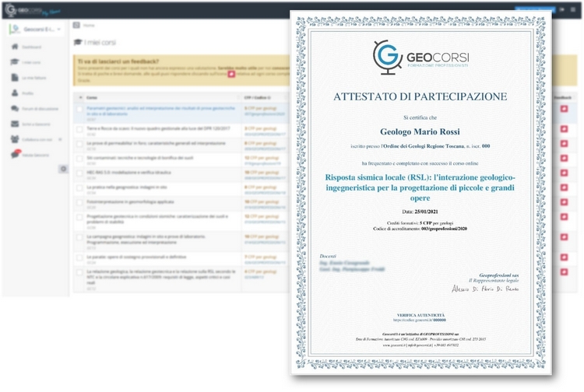Image resolution: width=584 pixels, height=392 pixels.
Task: Click the Home breadcrumb icon
Action: pyautogui.click(x=76, y=25)
